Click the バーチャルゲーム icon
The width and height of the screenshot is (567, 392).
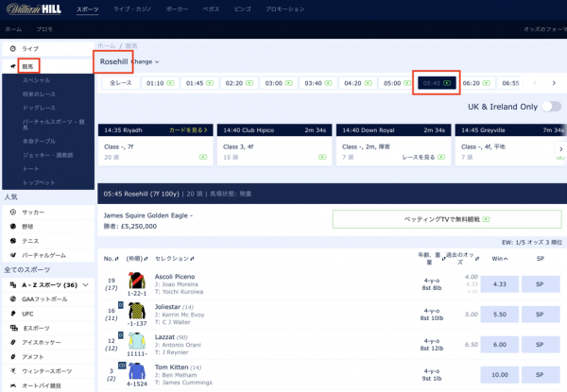(x=13, y=255)
